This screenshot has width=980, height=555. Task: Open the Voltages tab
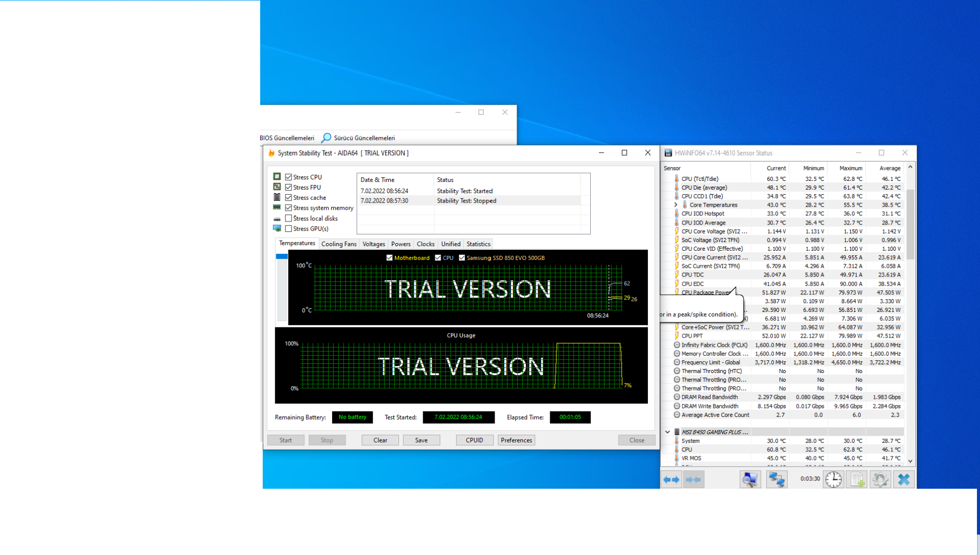374,244
